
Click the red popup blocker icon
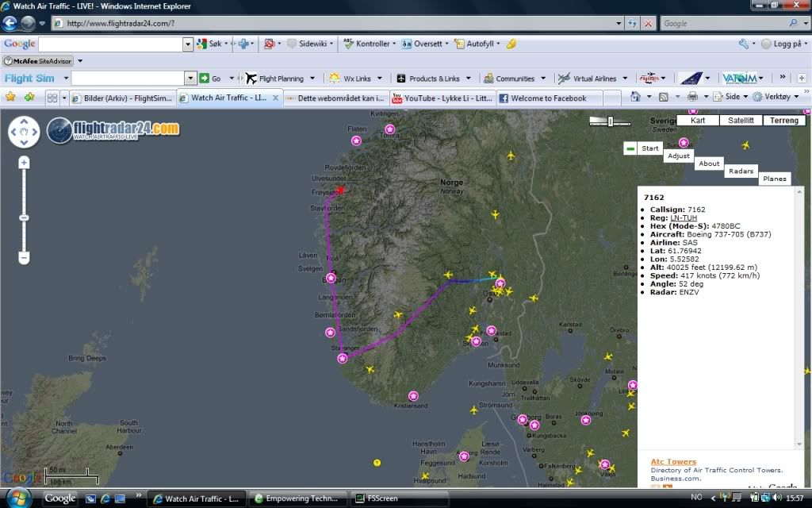269,44
